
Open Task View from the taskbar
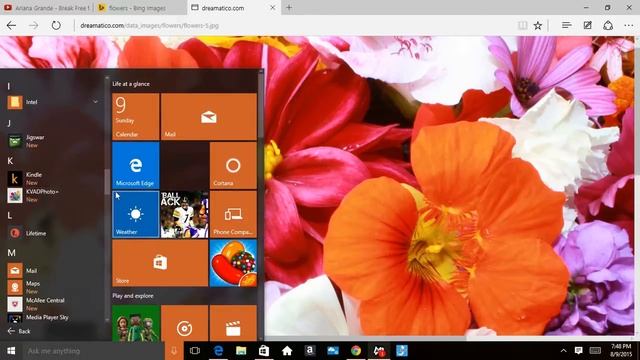coord(195,351)
